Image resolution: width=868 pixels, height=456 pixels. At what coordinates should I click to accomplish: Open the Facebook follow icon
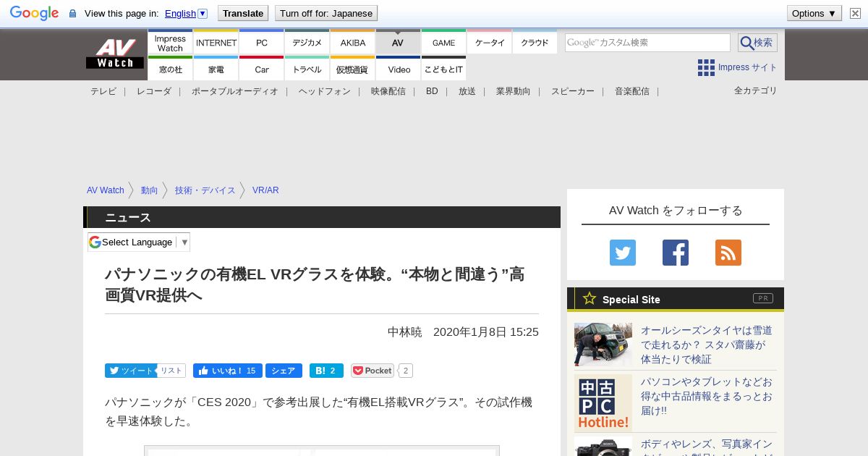676,253
